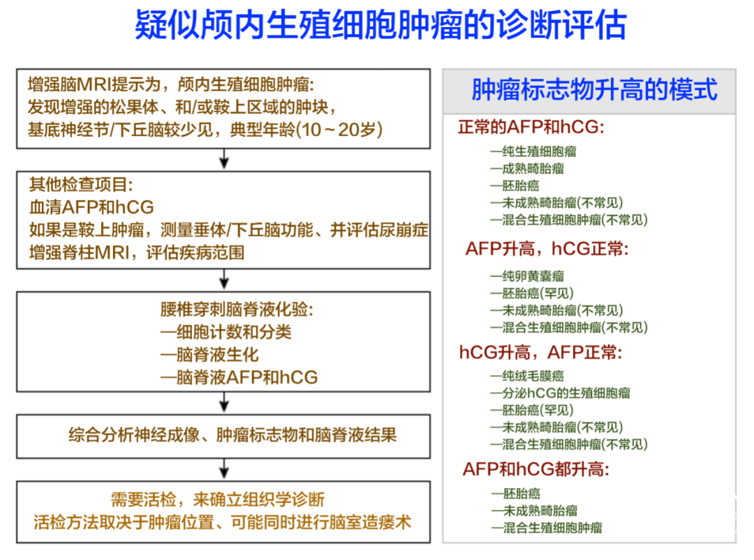Select the heading hCG升高，AFP正常:
The height and width of the screenshot is (560, 754).
coord(540,353)
